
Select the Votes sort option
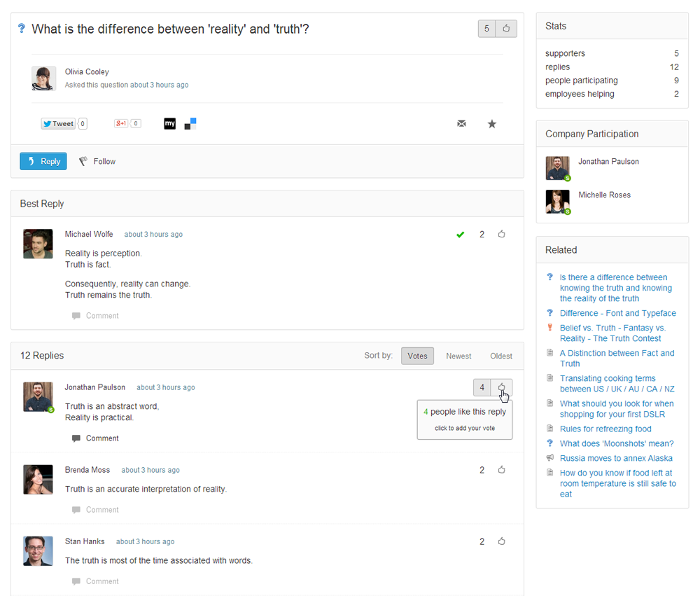(417, 356)
